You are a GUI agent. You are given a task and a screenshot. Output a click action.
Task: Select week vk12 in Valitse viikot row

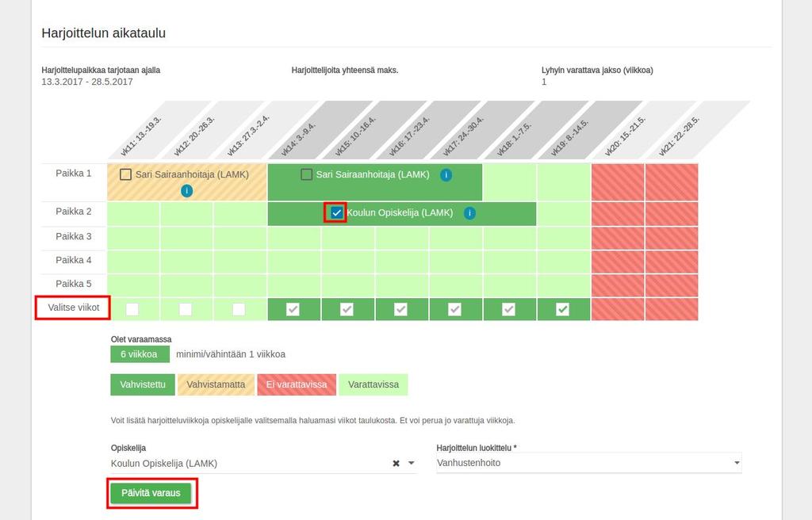(186, 309)
